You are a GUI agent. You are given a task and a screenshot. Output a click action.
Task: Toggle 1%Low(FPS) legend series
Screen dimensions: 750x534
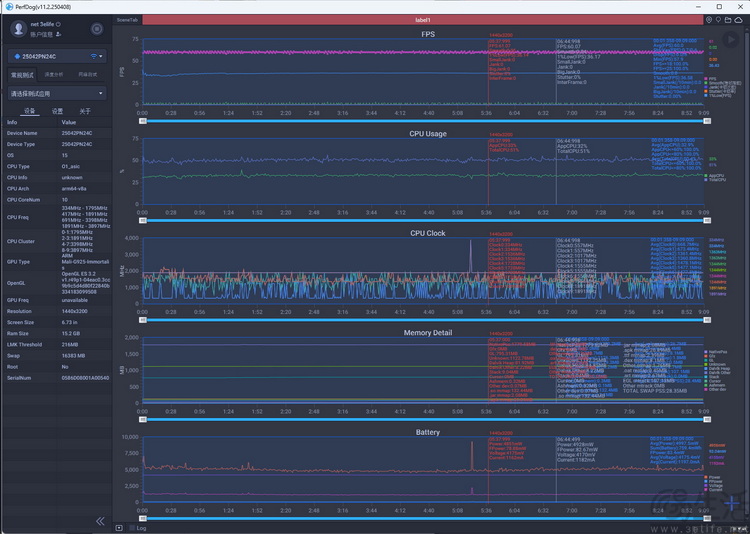[717, 96]
